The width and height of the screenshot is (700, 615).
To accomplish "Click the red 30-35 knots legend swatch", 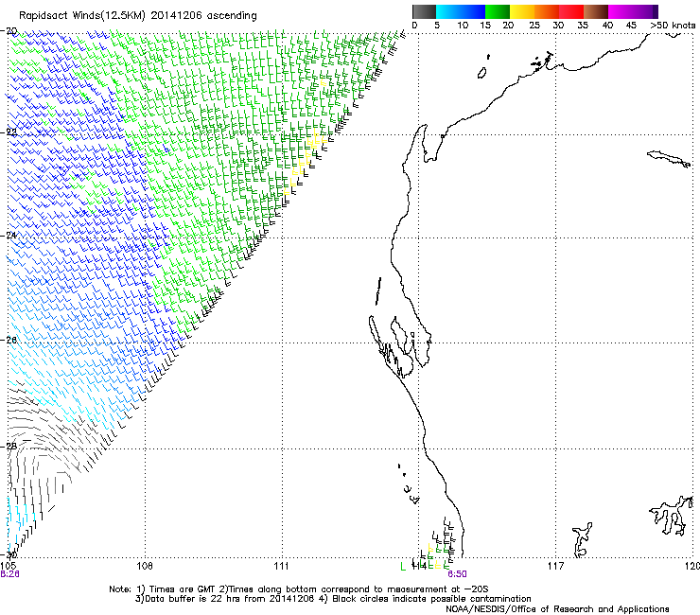I will [571, 11].
